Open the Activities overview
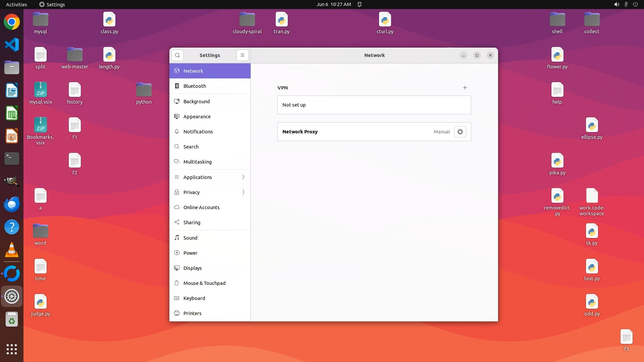This screenshot has height=362, width=644. [x=16, y=4]
